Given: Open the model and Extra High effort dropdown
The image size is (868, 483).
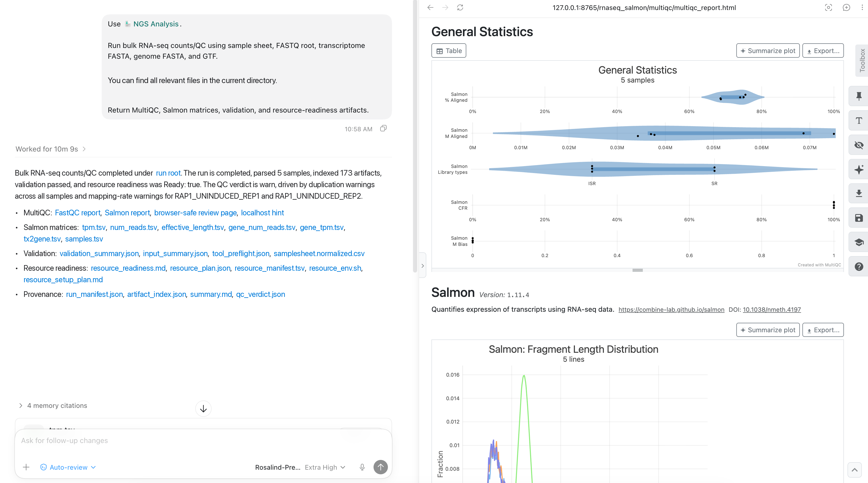Looking at the screenshot, I should pyautogui.click(x=300, y=467).
